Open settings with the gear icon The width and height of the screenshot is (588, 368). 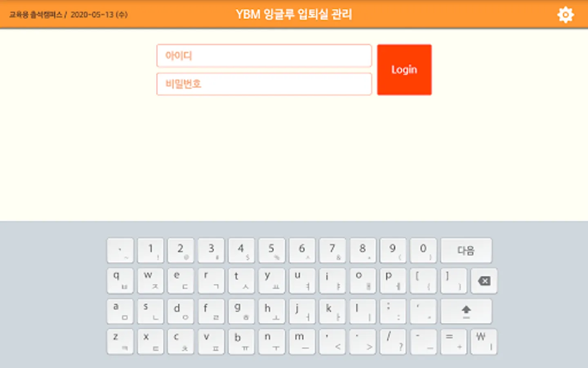(566, 15)
